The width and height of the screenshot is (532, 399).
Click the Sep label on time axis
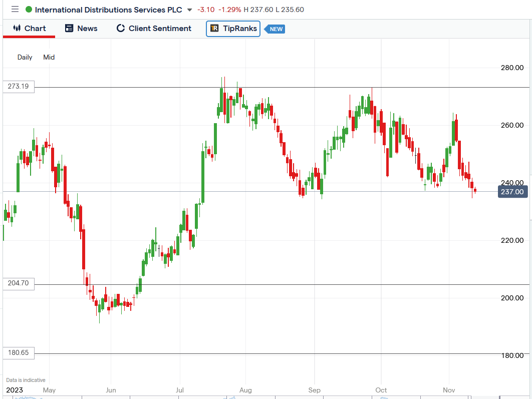[315, 390]
